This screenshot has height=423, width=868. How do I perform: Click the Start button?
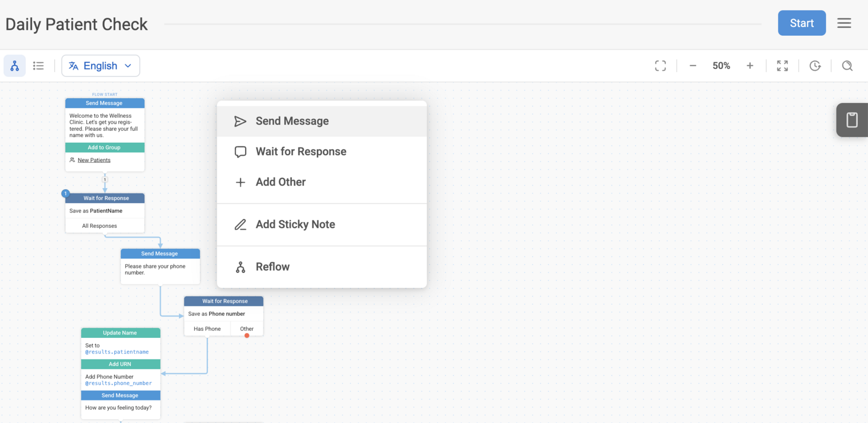802,23
